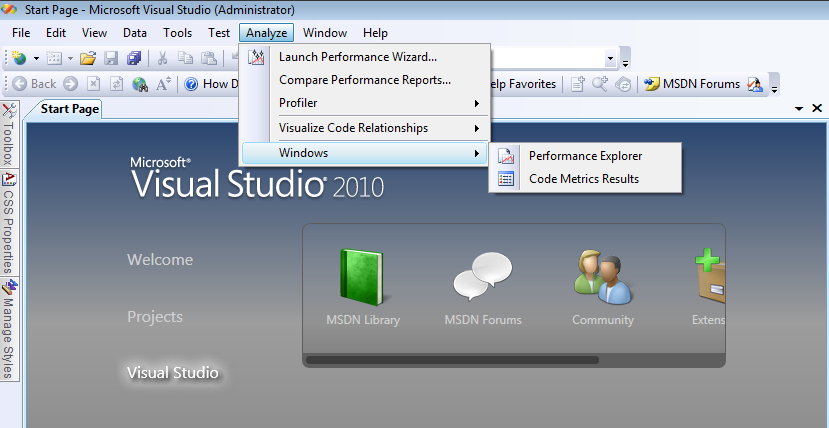The height and width of the screenshot is (428, 829).
Task: Click the Cut scissors icon
Action: (x=162, y=58)
